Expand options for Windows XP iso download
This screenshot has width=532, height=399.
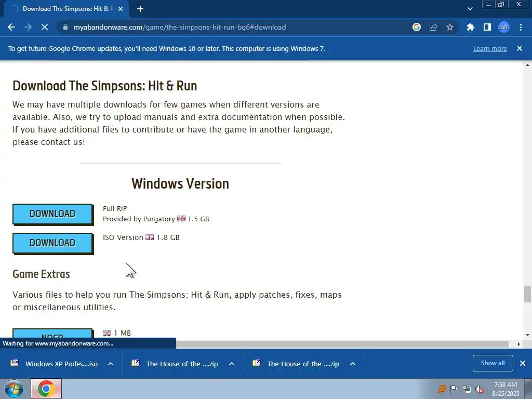pyautogui.click(x=111, y=364)
